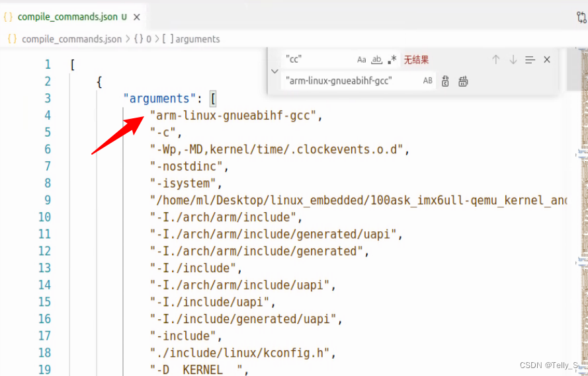Click the opening brace on line 2

tap(99, 82)
